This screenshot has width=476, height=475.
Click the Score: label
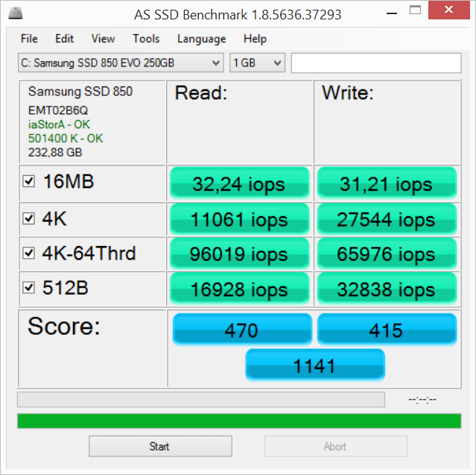(64, 326)
